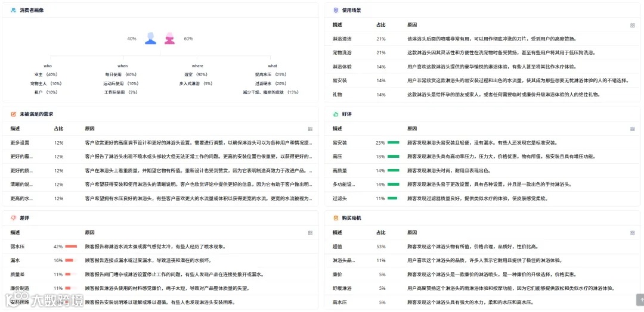Click the 差评 thumbs-down icon
The height and width of the screenshot is (312, 644).
tap(14, 218)
